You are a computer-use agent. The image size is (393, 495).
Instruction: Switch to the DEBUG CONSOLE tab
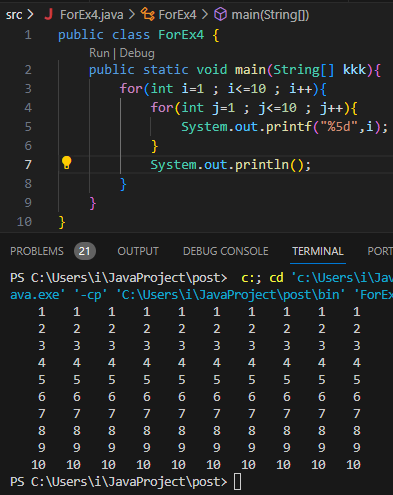point(226,251)
